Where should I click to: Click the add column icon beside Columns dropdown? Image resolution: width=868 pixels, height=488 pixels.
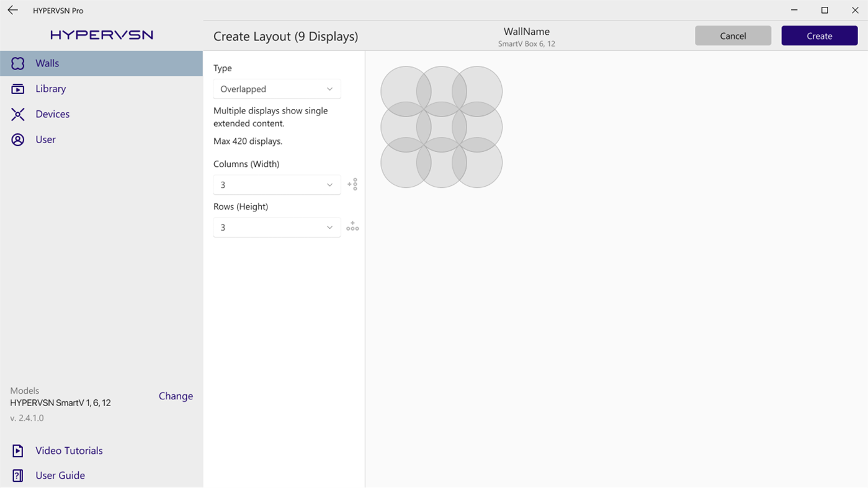(x=352, y=184)
